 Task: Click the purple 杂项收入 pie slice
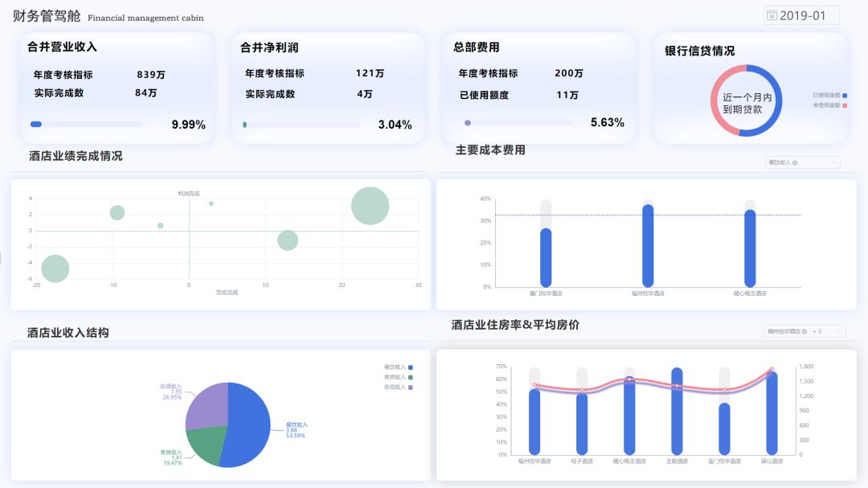pos(208,405)
